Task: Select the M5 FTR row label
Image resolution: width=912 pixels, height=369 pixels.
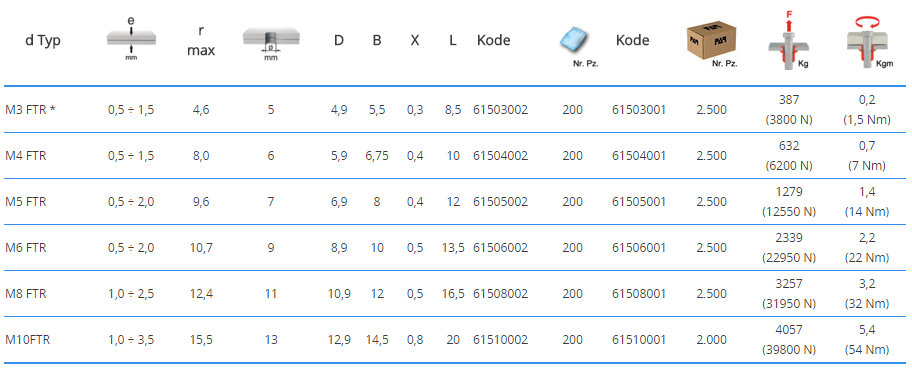Action: 26,201
